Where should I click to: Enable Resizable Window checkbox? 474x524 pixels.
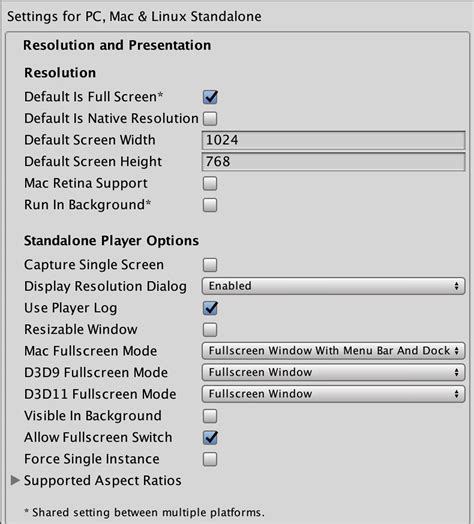[x=210, y=330]
